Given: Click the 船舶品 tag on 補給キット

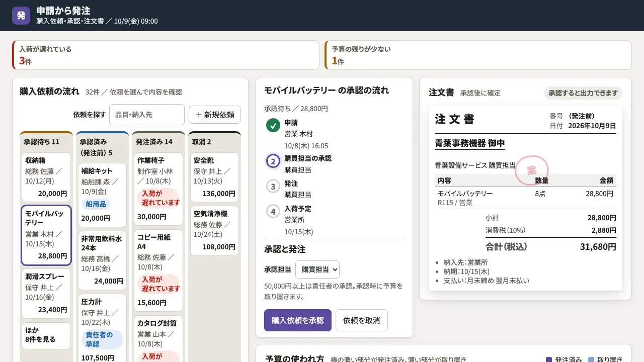Looking at the screenshot, I should [x=96, y=204].
